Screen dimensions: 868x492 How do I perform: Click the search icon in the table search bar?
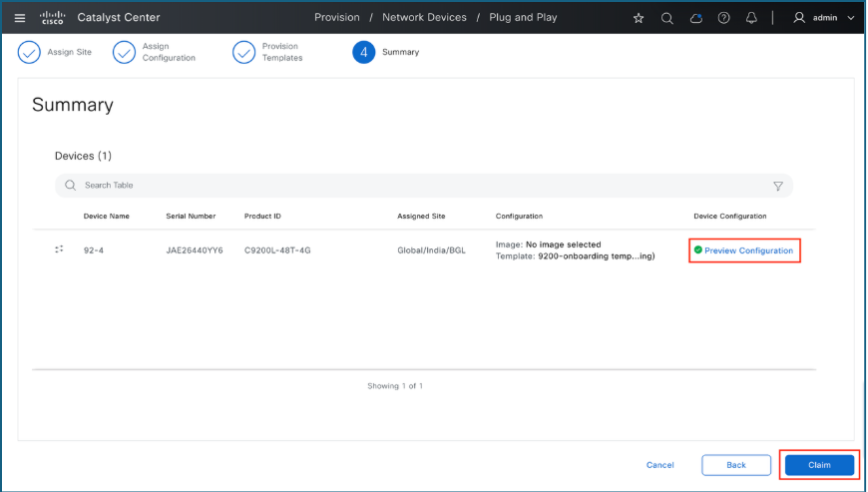click(x=70, y=186)
